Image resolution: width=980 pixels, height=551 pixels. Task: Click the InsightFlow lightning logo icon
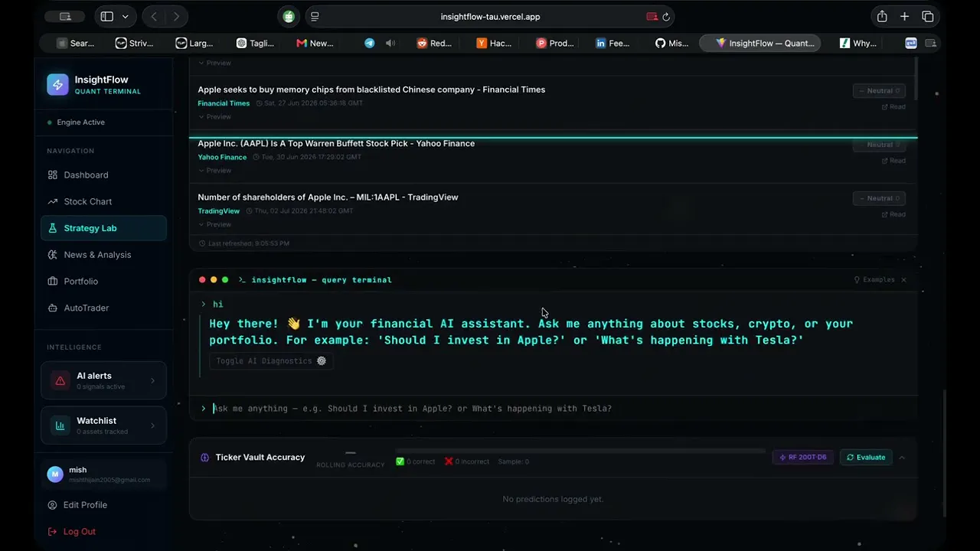pos(57,84)
